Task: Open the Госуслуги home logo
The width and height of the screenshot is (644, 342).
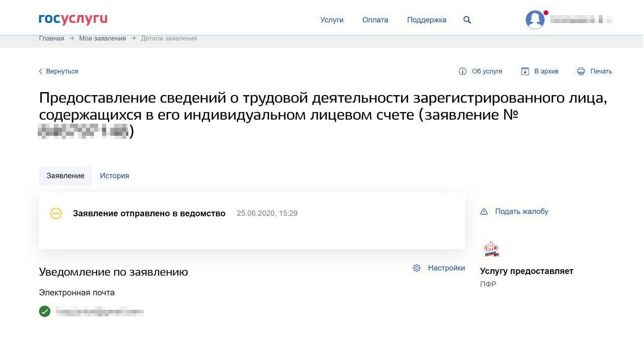Action: (x=73, y=20)
